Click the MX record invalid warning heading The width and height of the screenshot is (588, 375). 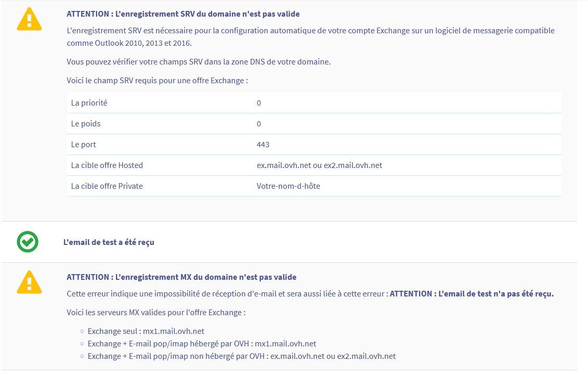pos(181,277)
